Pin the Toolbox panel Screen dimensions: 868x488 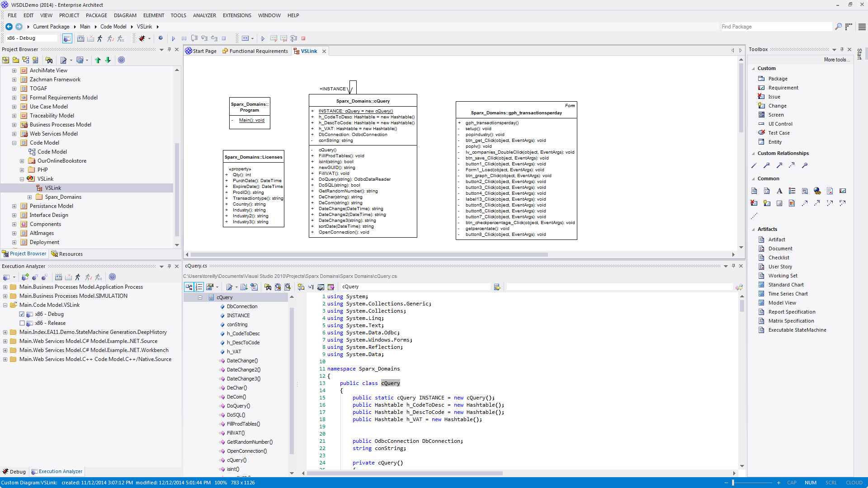click(x=842, y=49)
